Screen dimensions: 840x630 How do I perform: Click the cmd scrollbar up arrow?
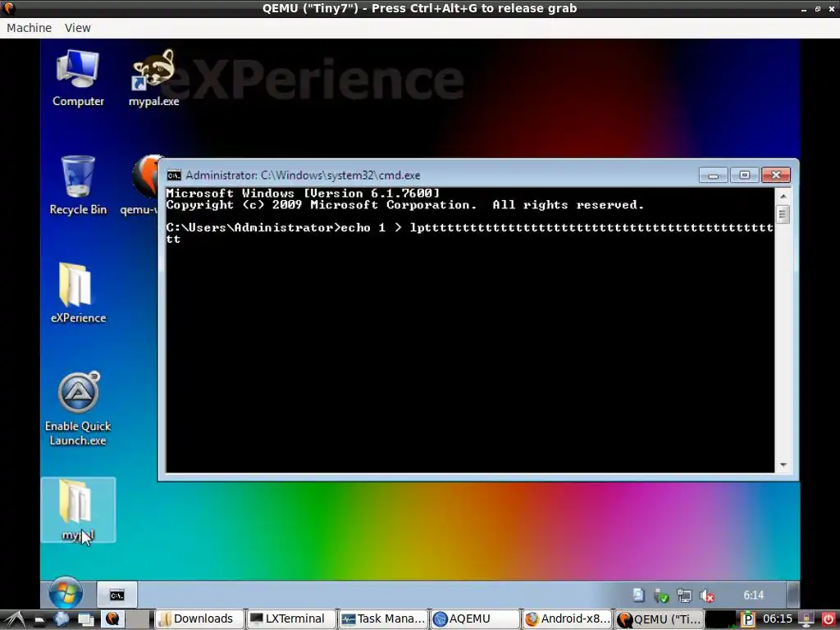(783, 196)
